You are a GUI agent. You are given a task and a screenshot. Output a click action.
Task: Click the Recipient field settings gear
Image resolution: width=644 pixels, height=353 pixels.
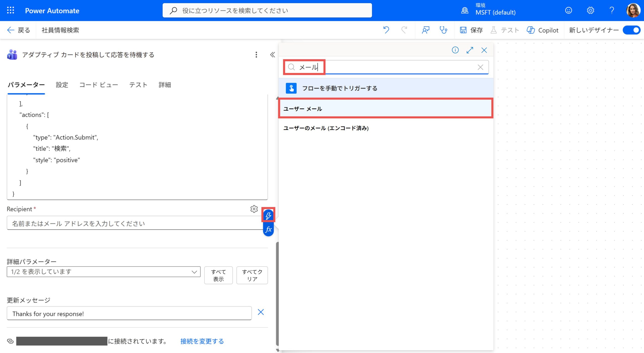click(x=254, y=209)
